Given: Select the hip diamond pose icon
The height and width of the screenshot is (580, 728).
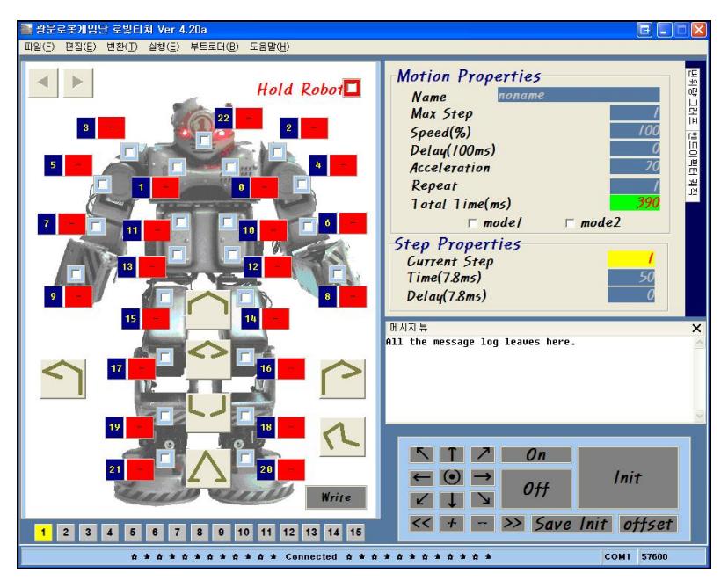Looking at the screenshot, I should (208, 358).
